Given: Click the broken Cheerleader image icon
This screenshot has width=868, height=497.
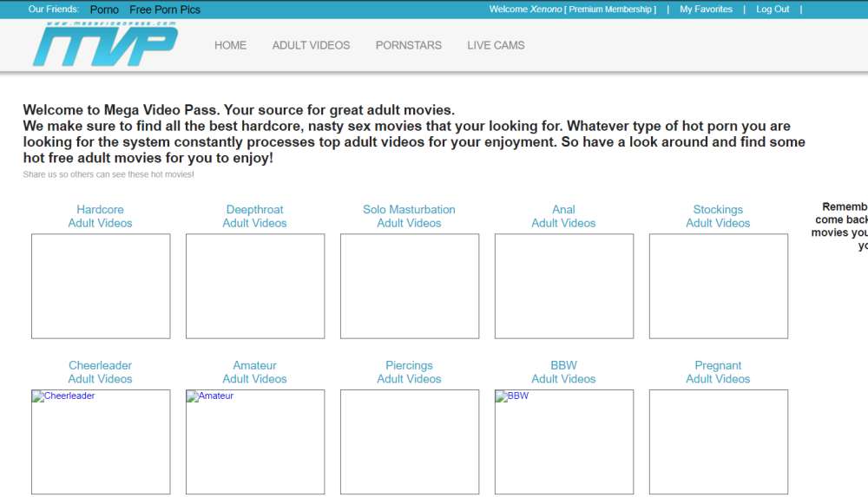Looking at the screenshot, I should [38, 397].
